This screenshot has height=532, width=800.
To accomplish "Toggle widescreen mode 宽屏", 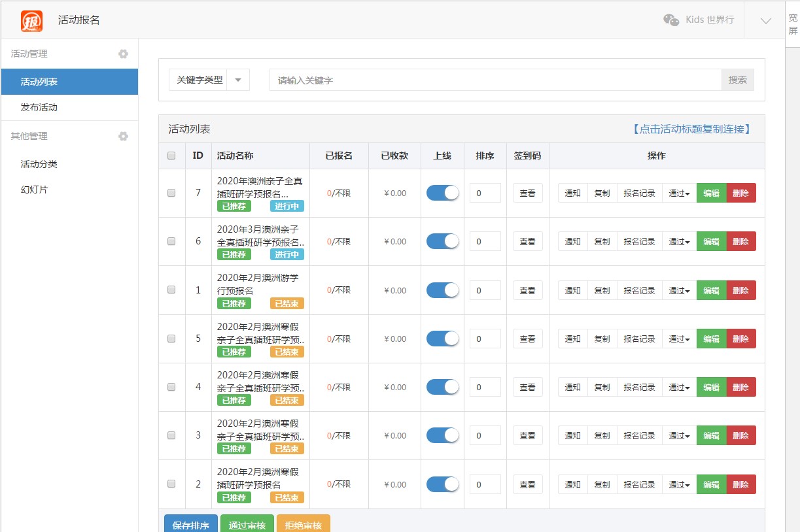I will tap(793, 24).
